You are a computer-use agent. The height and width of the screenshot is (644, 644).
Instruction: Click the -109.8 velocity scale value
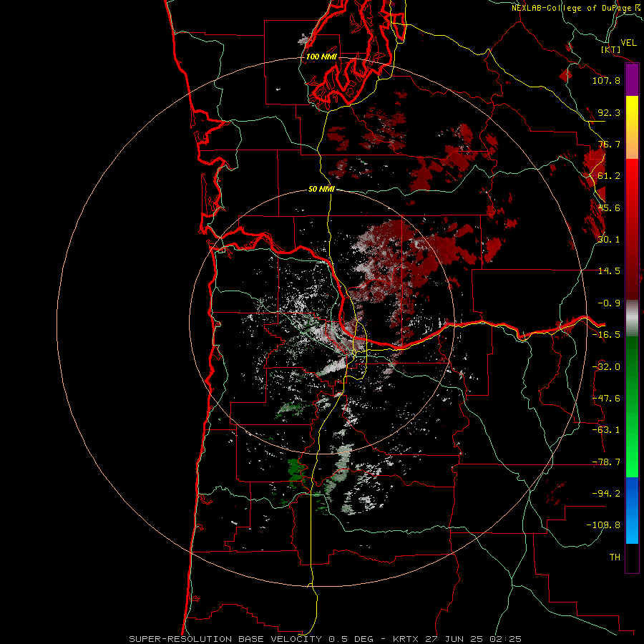pos(603,525)
